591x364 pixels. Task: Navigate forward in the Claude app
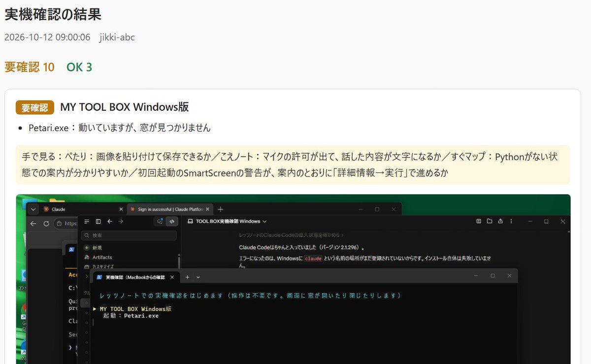pyautogui.click(x=121, y=222)
